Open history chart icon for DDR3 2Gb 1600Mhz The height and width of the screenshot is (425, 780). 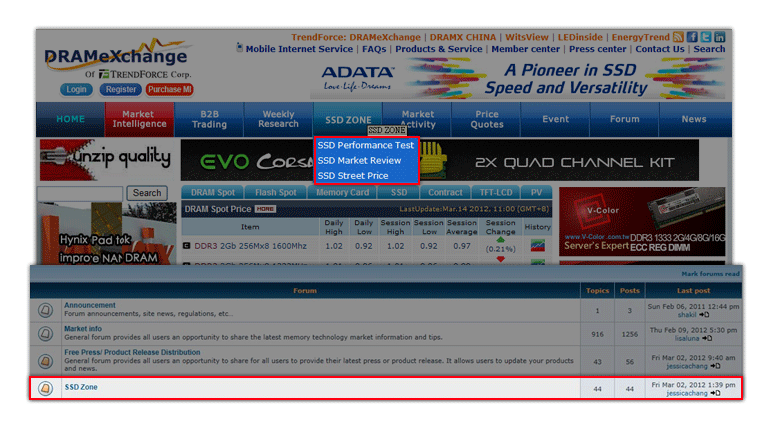(538, 245)
